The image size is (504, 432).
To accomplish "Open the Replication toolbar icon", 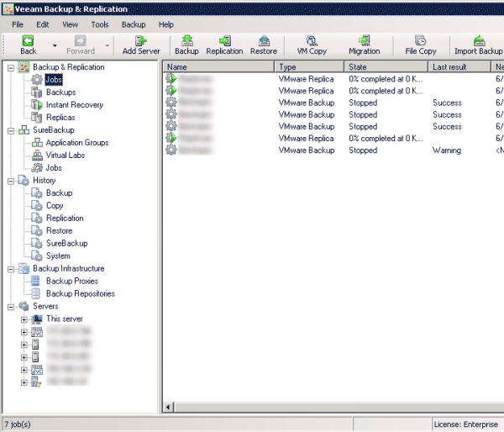I will (224, 41).
